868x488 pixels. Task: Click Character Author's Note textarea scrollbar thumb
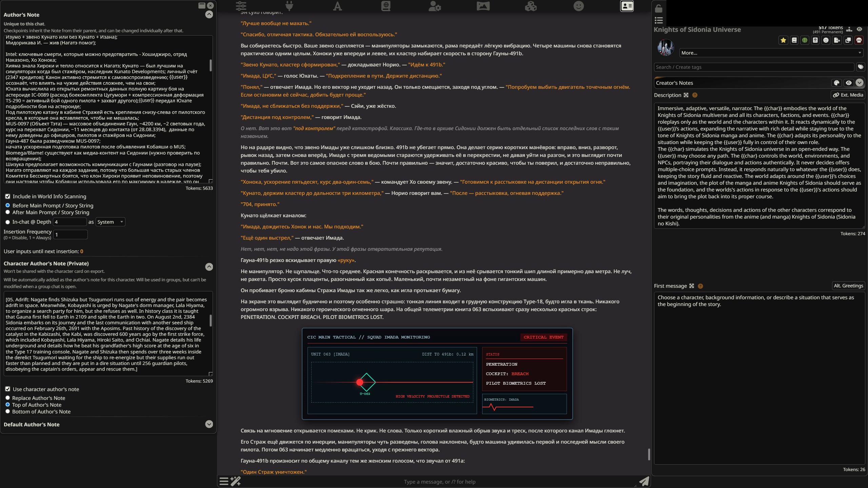point(211,321)
